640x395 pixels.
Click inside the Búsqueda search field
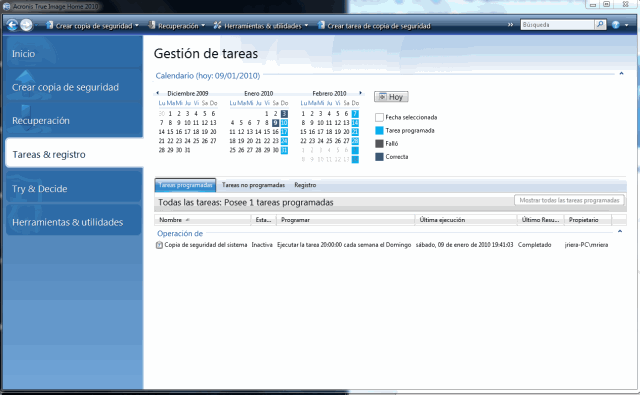[557, 24]
